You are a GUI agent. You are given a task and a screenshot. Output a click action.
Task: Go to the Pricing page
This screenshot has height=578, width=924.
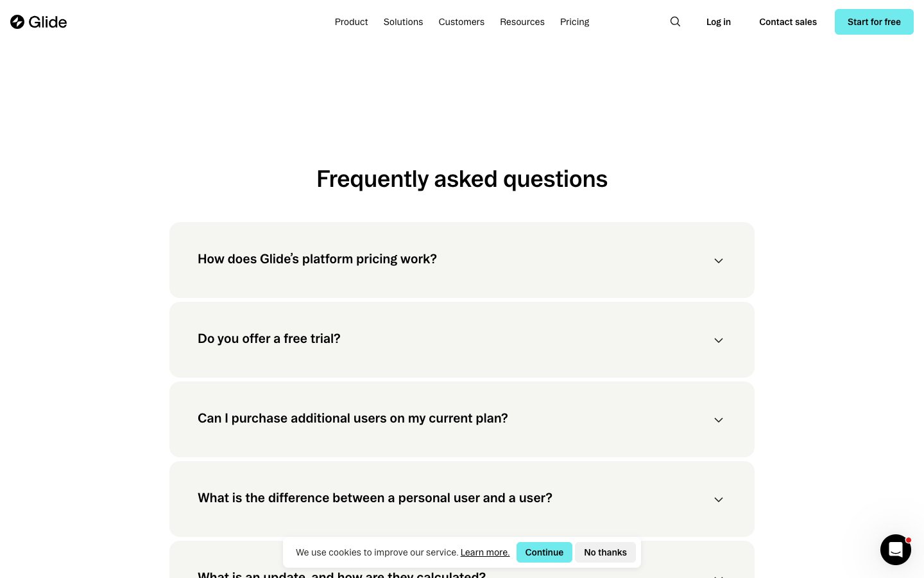pos(574,22)
